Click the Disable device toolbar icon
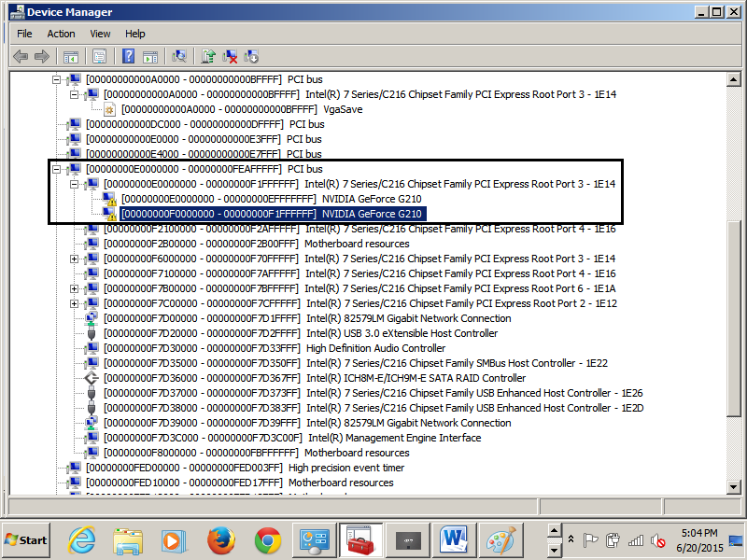 (251, 57)
